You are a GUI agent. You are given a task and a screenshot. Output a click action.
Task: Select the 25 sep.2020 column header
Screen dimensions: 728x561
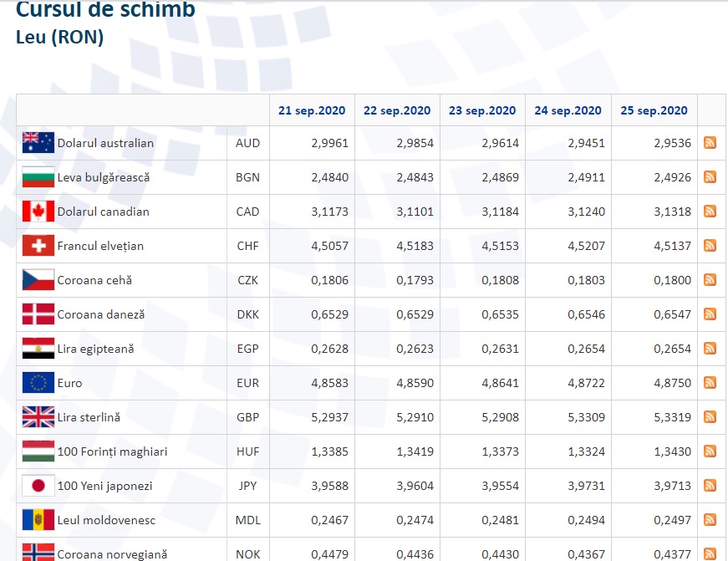[x=654, y=110]
